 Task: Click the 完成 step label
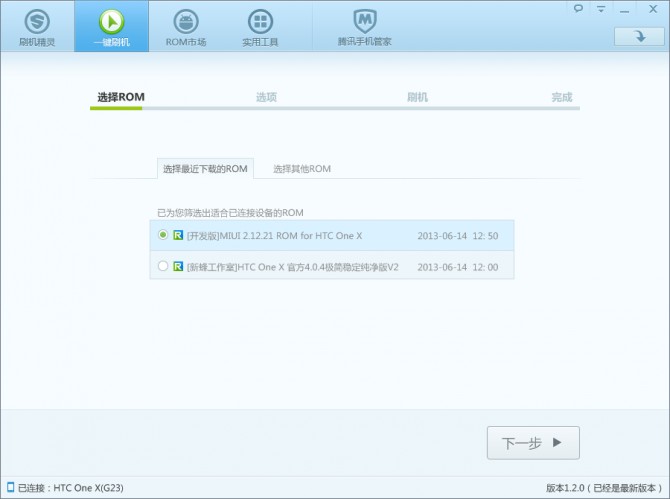[x=561, y=97]
